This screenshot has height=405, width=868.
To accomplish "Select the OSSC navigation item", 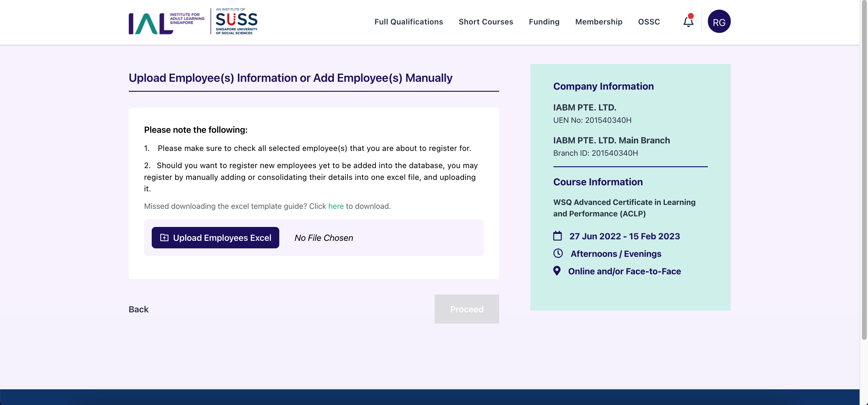I will pyautogui.click(x=649, y=22).
